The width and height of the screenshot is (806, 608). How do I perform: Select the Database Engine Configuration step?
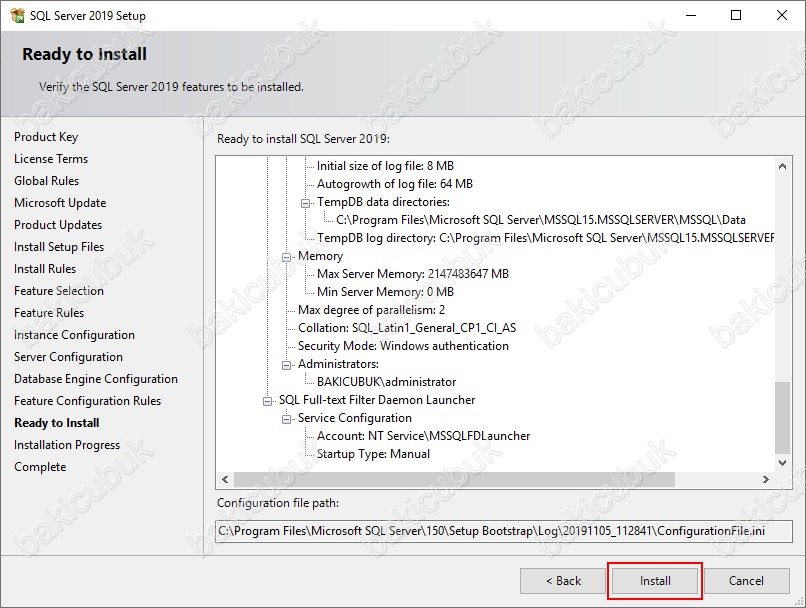96,379
